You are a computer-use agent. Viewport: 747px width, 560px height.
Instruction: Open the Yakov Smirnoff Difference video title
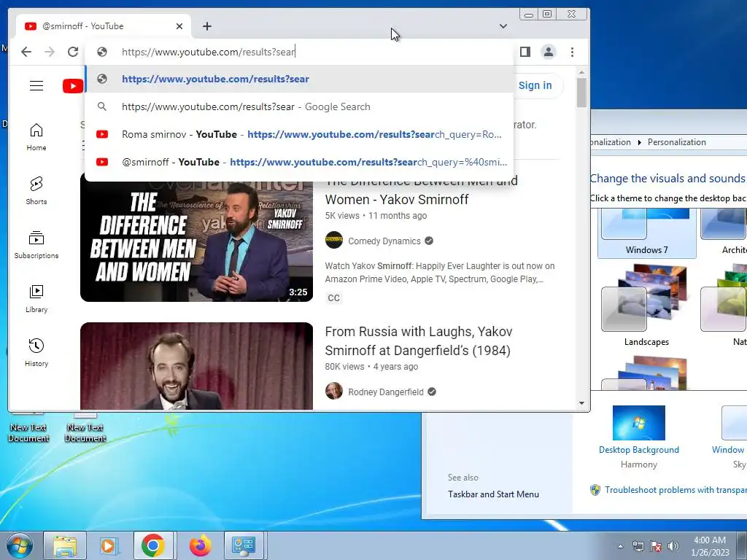click(421, 190)
